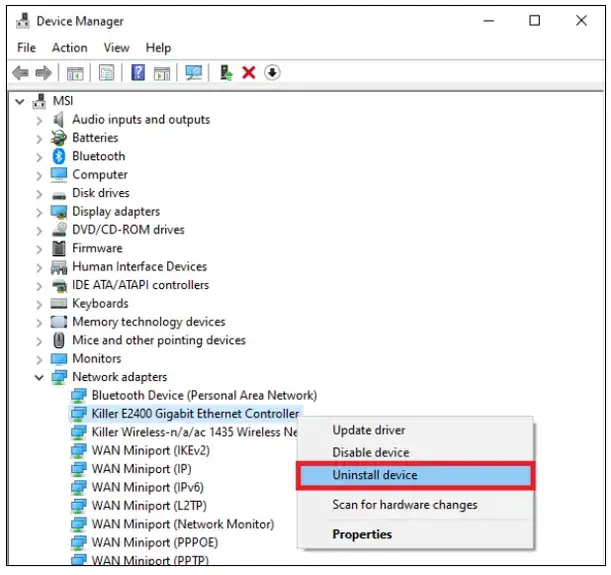Maximize the Device Manager window
The image size is (611, 575).
535,20
